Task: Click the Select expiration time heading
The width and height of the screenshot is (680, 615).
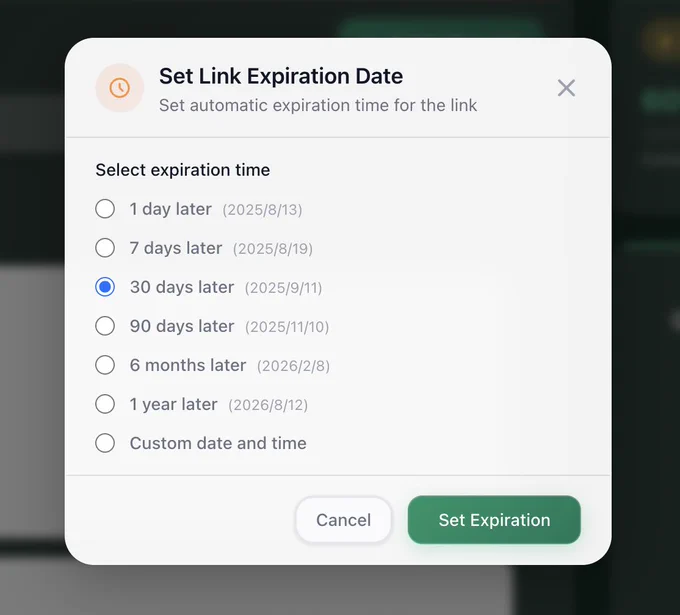Action: tap(183, 170)
